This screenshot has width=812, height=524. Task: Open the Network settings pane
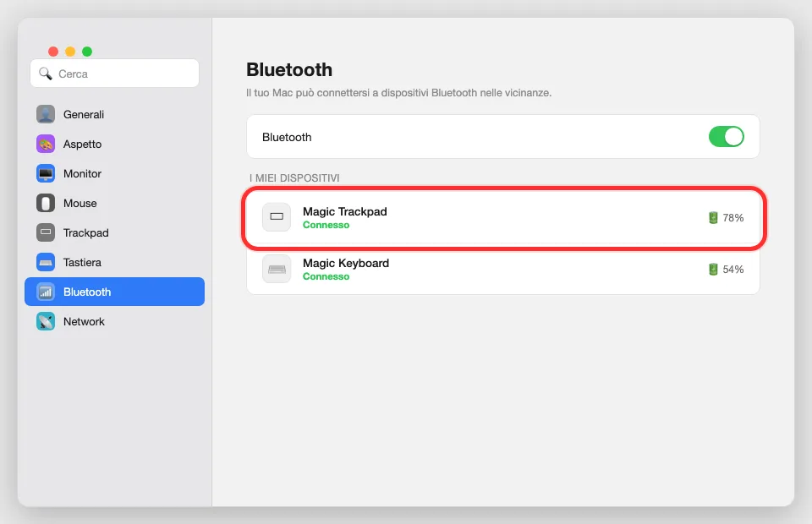point(114,322)
